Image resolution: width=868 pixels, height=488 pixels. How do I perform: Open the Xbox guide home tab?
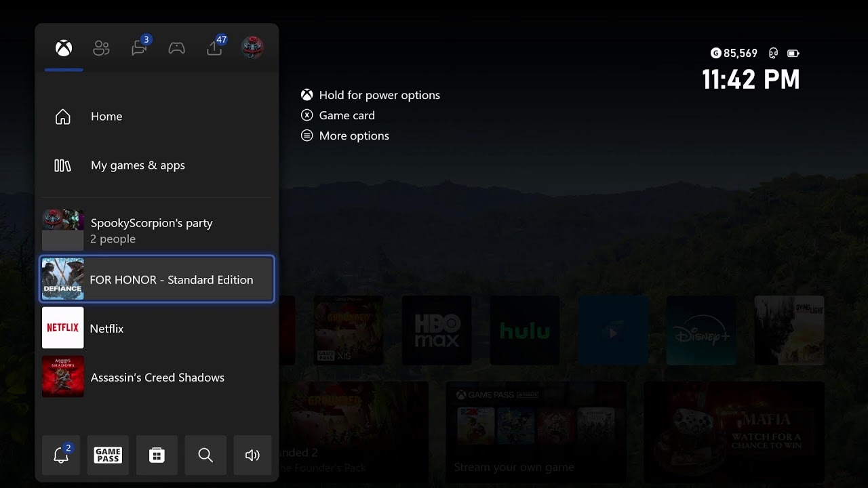point(64,48)
